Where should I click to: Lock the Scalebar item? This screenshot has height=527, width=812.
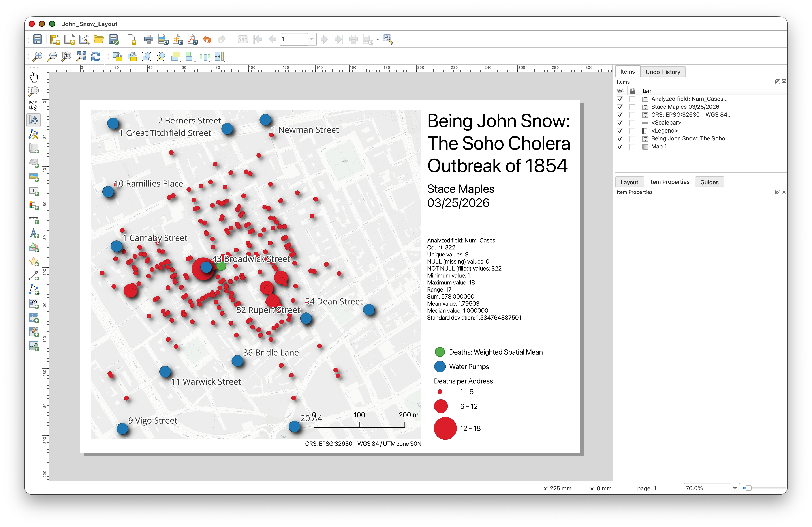click(632, 123)
